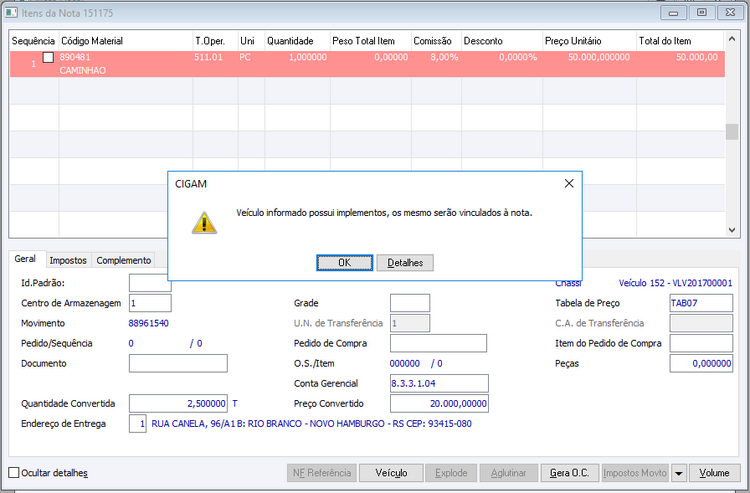Click the Quantidade column header

coord(298,41)
